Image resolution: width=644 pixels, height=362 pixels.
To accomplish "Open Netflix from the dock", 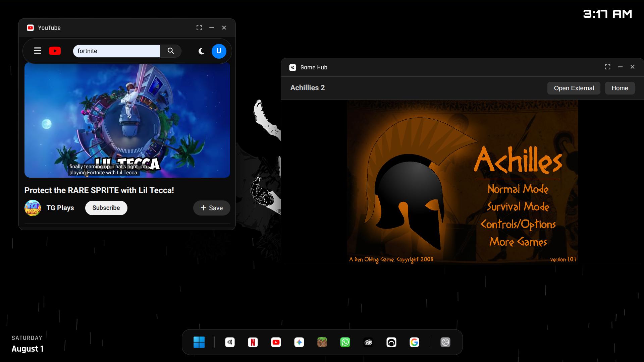I will pyautogui.click(x=253, y=342).
